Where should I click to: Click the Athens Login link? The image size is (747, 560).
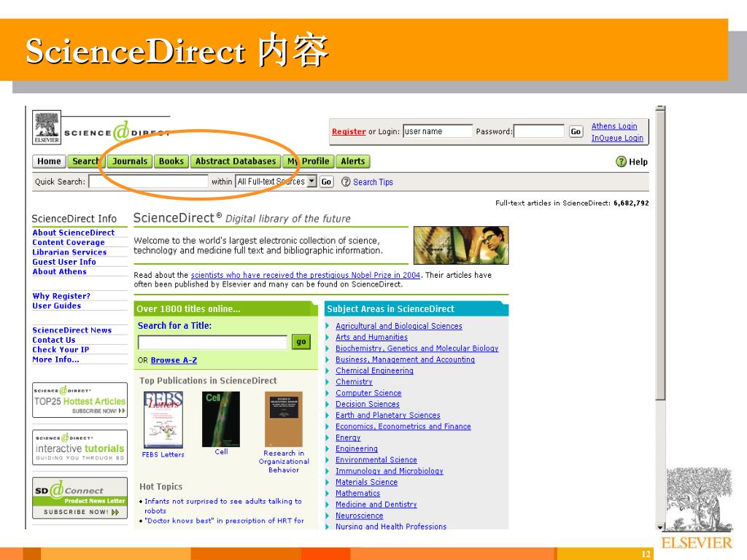pyautogui.click(x=616, y=125)
